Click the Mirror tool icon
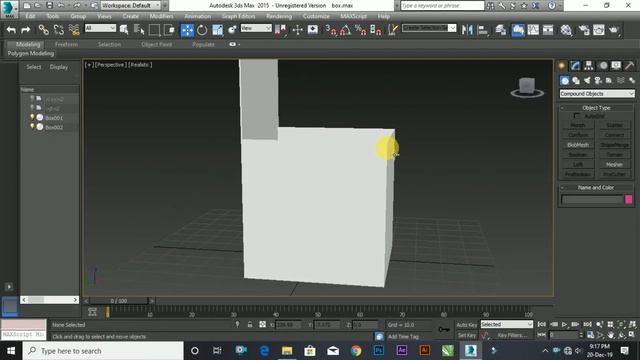Image resolution: width=640 pixels, height=360 pixels. tap(467, 30)
